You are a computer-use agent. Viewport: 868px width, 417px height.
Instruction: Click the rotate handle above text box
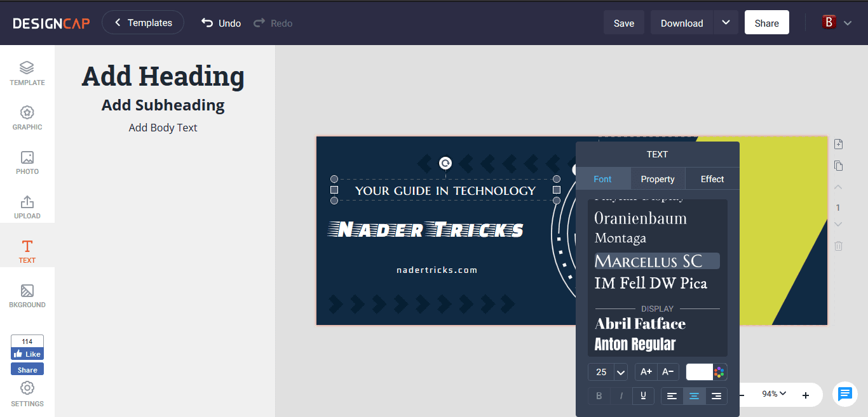pos(445,163)
